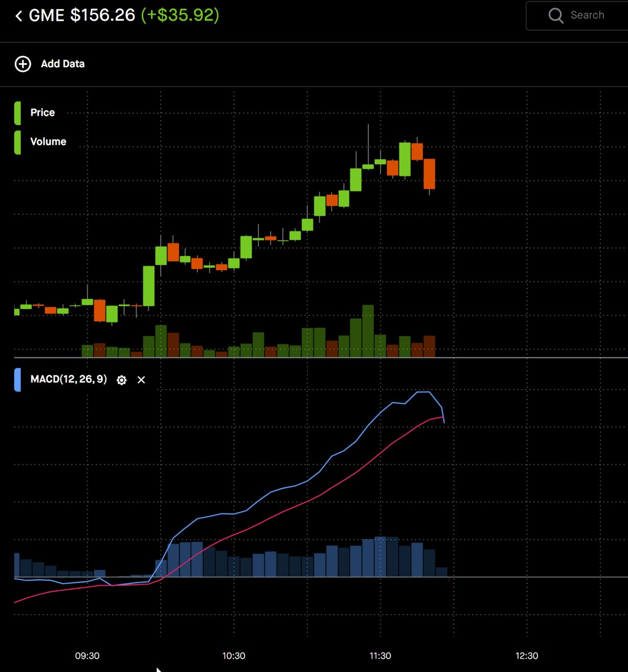Click the Add Data label

63,64
